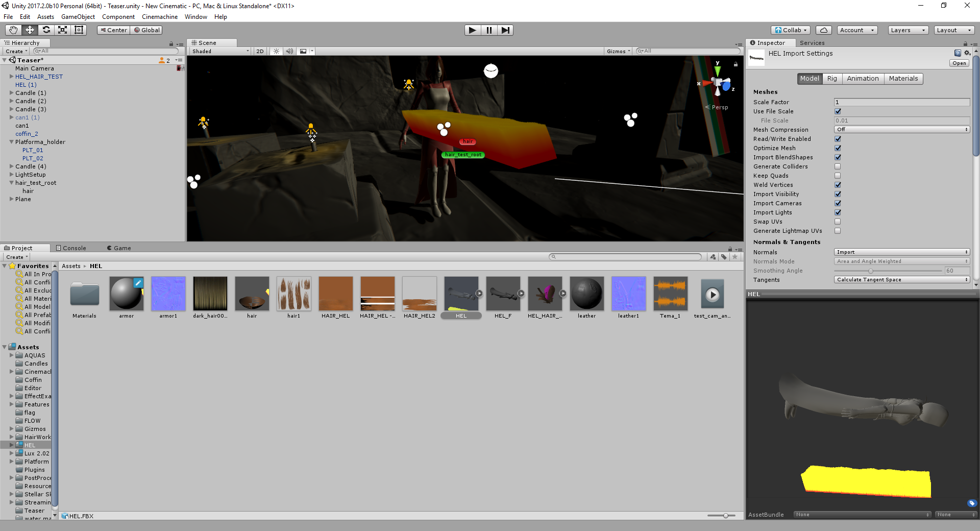Select test_cam_an asset icon
980x531 pixels.
tap(713, 294)
